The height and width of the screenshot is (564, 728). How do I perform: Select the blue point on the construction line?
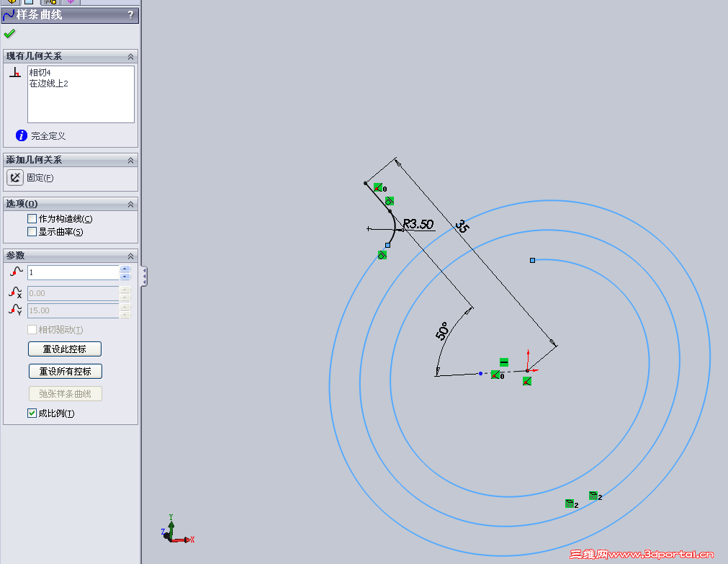[x=480, y=373]
